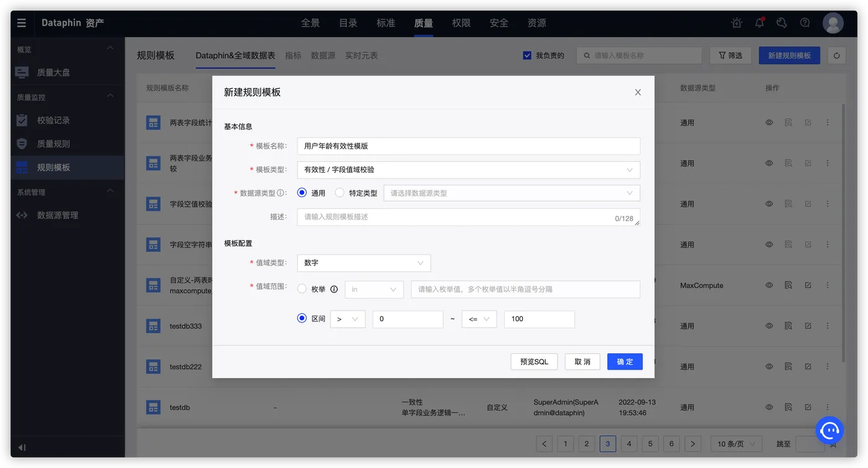The height and width of the screenshot is (468, 868).
Task: Click the table's vertical scrollbar
Action: click(843, 232)
